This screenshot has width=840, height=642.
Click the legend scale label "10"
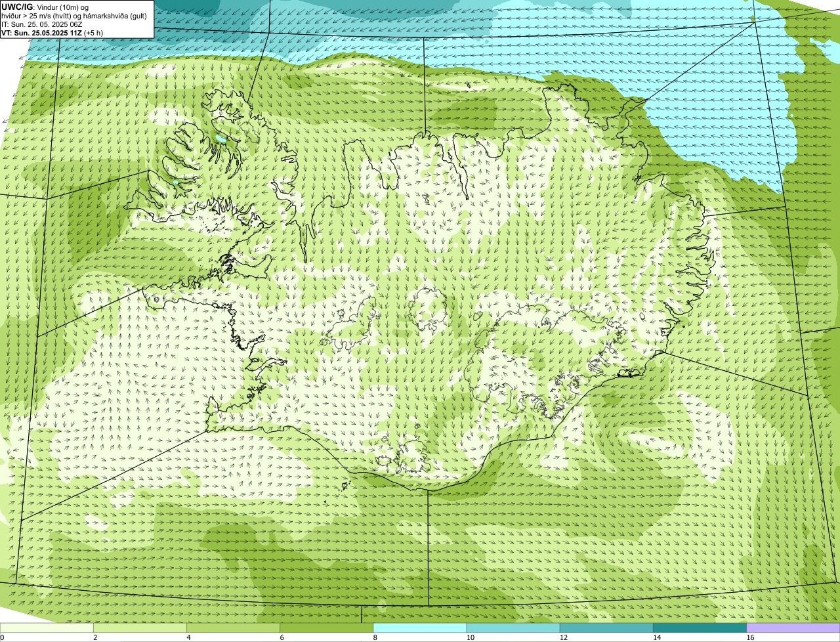click(470, 637)
